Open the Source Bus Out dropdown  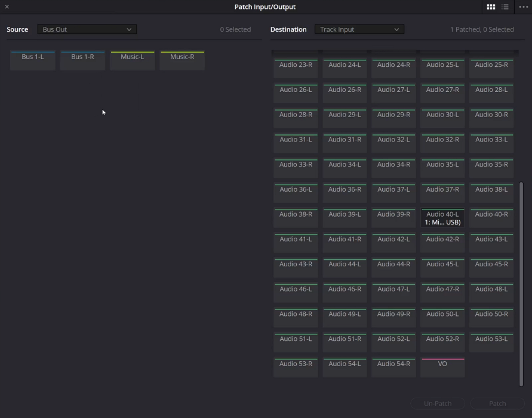(x=87, y=29)
